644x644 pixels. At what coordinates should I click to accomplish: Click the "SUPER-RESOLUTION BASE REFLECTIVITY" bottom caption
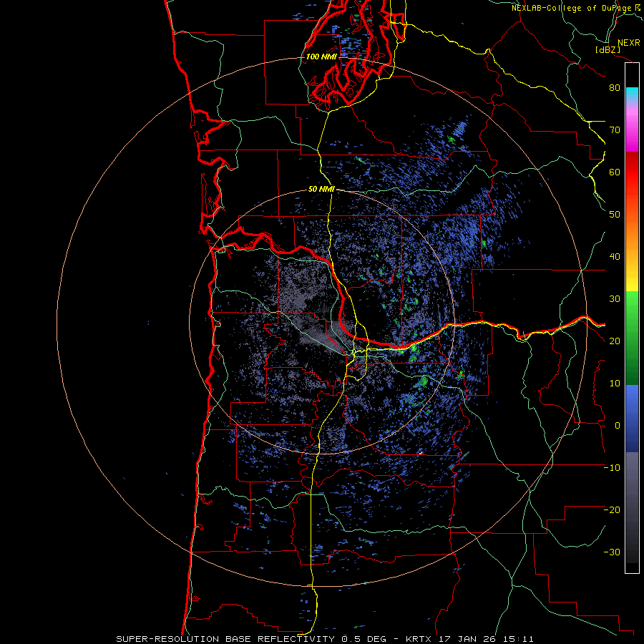[x=226, y=639]
